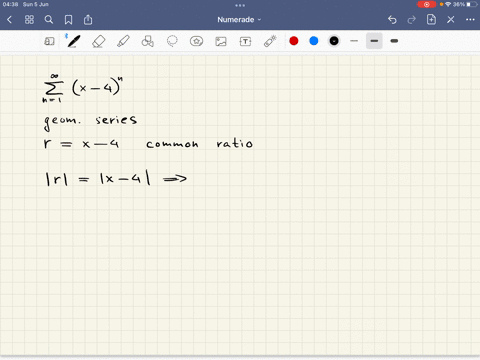Screen dimensions: 480x360
Task: Choose the black pen color
Action: tap(334, 41)
